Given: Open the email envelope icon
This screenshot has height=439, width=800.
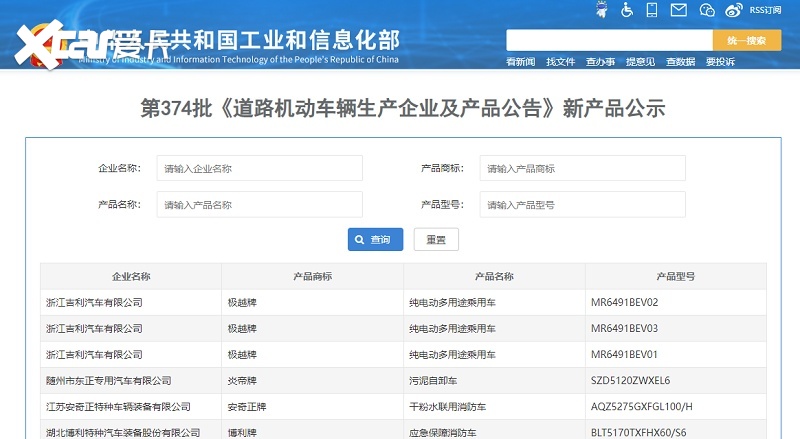Looking at the screenshot, I should tap(679, 10).
